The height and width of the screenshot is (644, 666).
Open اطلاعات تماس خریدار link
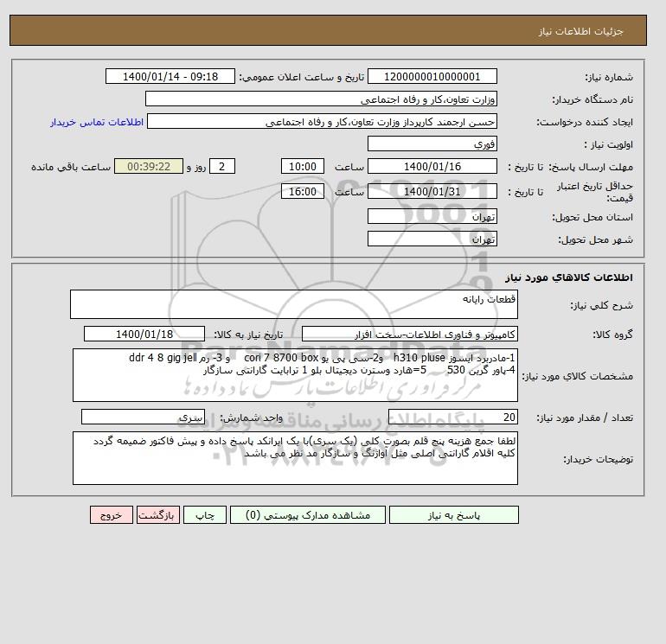click(x=97, y=122)
